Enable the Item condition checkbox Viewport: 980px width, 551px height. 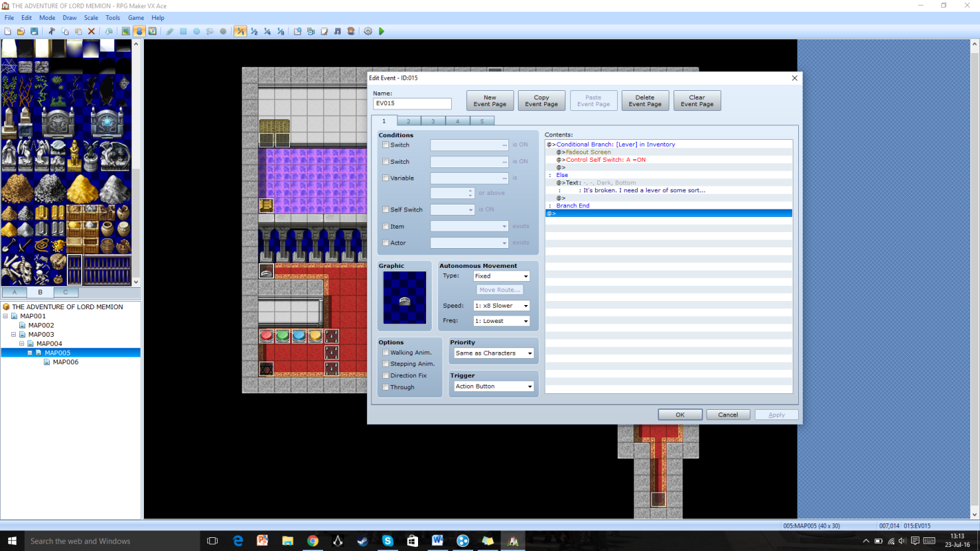click(386, 227)
